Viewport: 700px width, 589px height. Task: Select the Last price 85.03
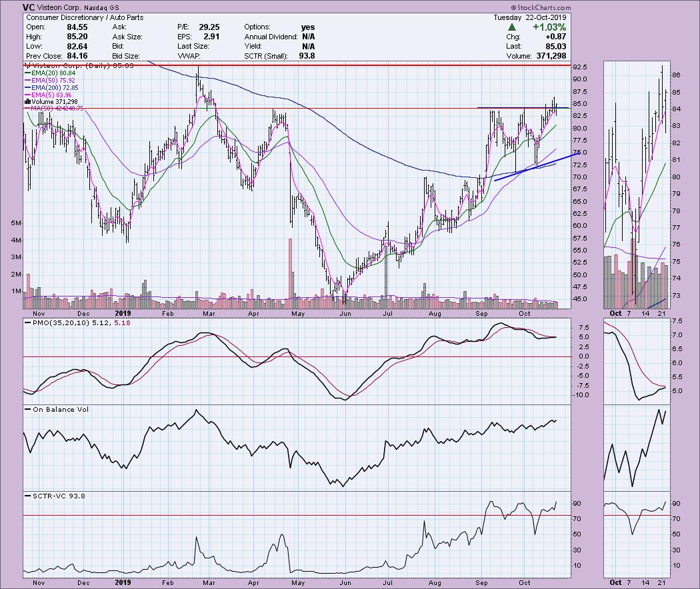pos(555,47)
